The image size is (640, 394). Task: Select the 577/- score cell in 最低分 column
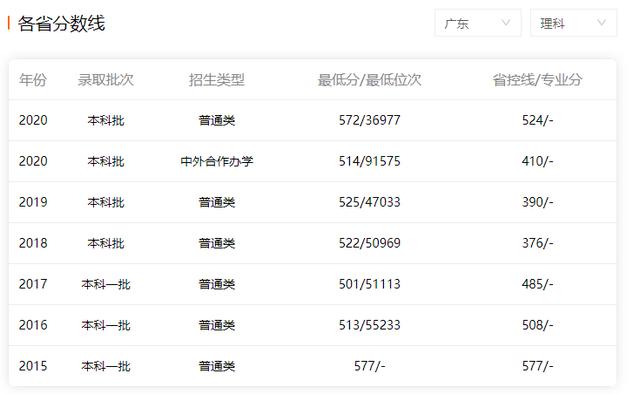click(369, 366)
